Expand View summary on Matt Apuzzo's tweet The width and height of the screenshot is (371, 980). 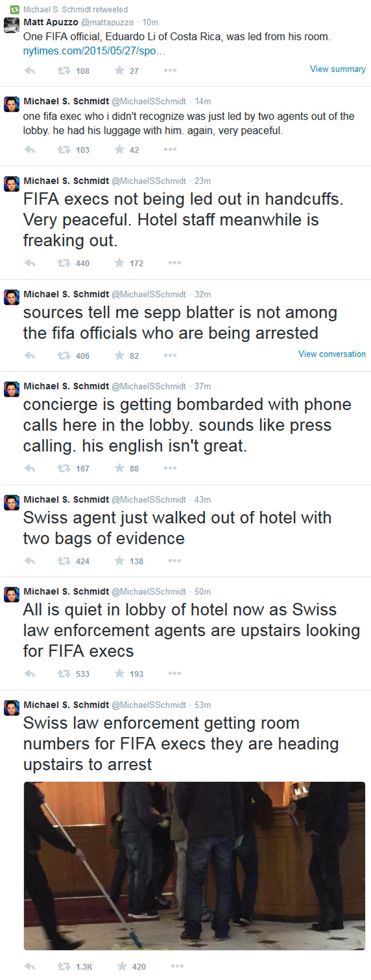point(338,69)
